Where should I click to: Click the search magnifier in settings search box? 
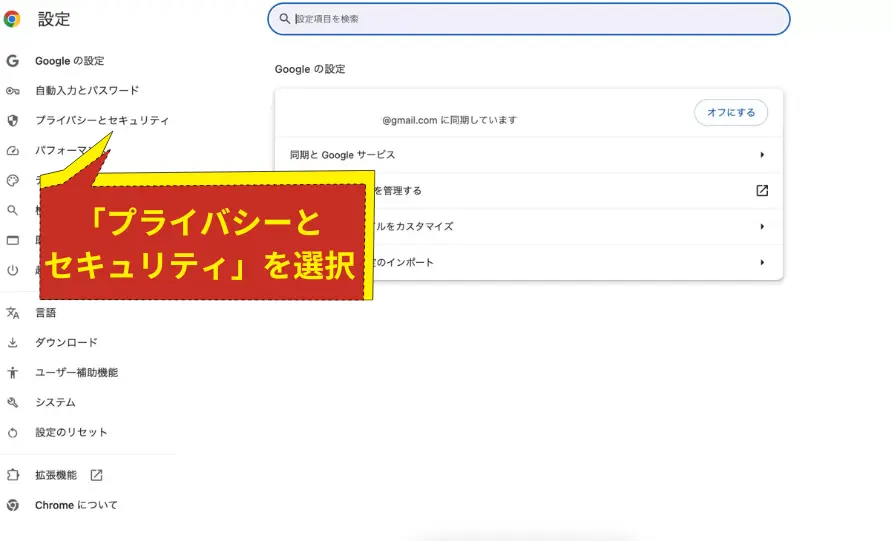point(284,19)
